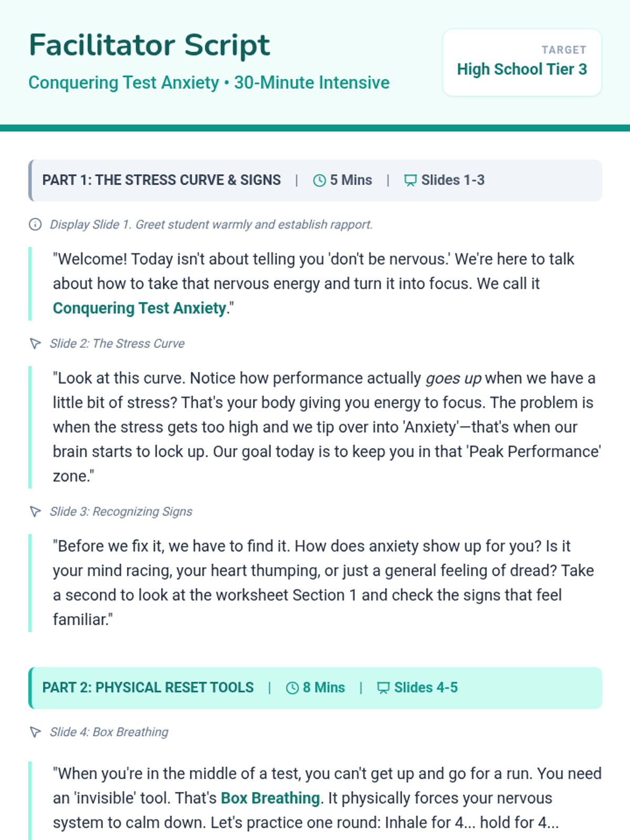Click the info icon before Display Slide 1
Image resolution: width=630 pixels, height=840 pixels.
35,225
